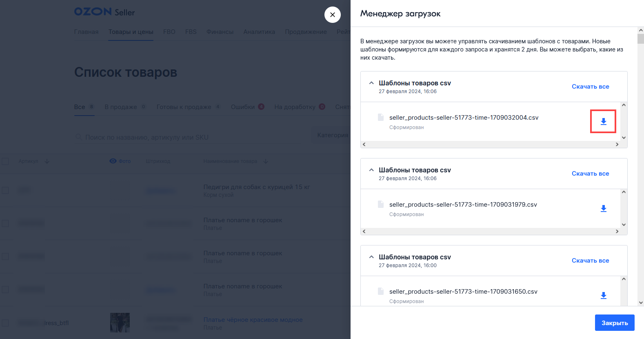
Task: Select the checkbox for Платье чёрное красивое модное
Action: tap(5, 323)
